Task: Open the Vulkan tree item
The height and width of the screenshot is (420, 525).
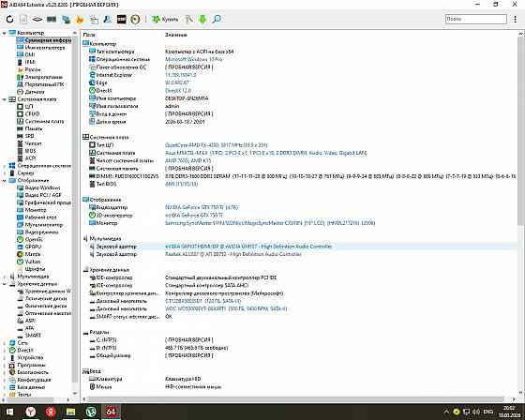Action: coord(33,262)
